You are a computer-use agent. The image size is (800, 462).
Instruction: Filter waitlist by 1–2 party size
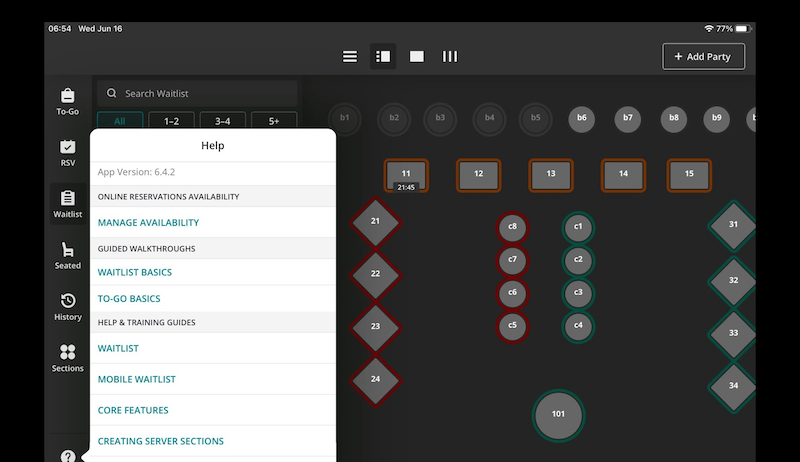click(x=171, y=121)
